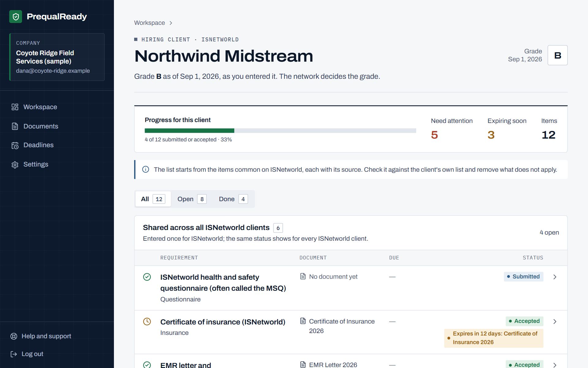Click the check icon on EMR letter row
Screen dimensions: 588x368
(x=147, y=365)
